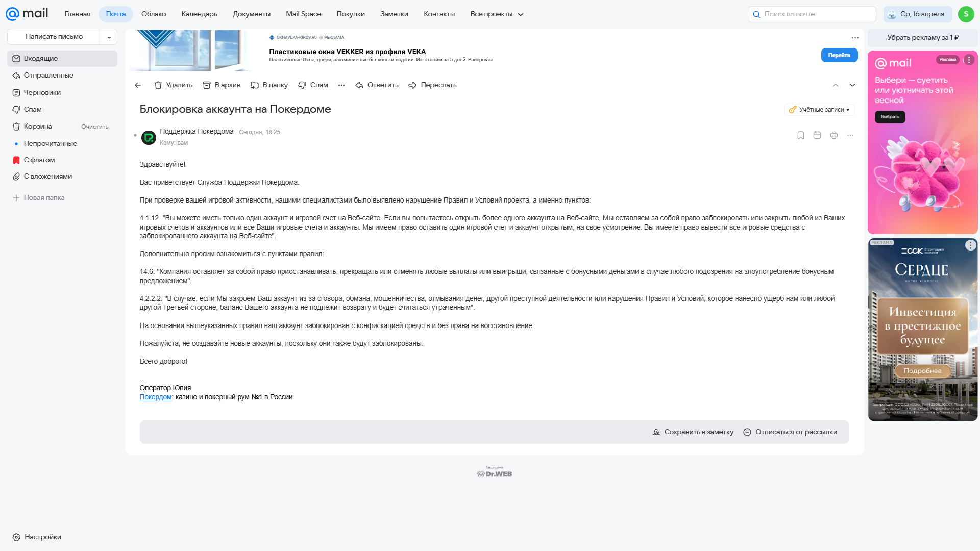The image size is (980, 551).
Task: Click the plastic windows ad thumbnail
Action: pos(190,51)
